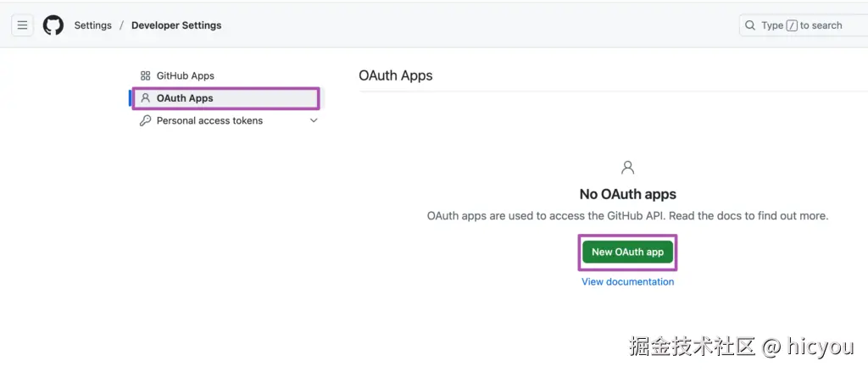
Task: Select GitHub Apps in the sidebar
Action: click(x=185, y=76)
